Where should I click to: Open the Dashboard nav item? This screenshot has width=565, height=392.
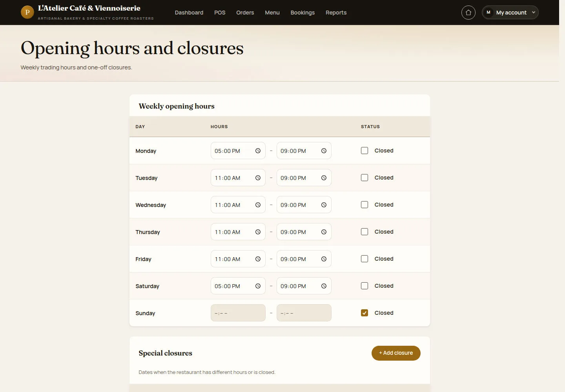pos(189,13)
